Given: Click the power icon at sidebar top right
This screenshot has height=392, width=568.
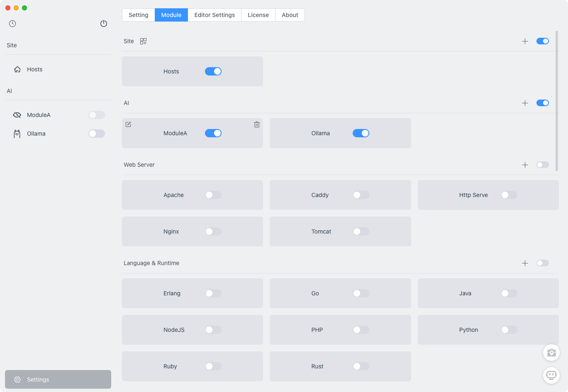Looking at the screenshot, I should pyautogui.click(x=104, y=24).
